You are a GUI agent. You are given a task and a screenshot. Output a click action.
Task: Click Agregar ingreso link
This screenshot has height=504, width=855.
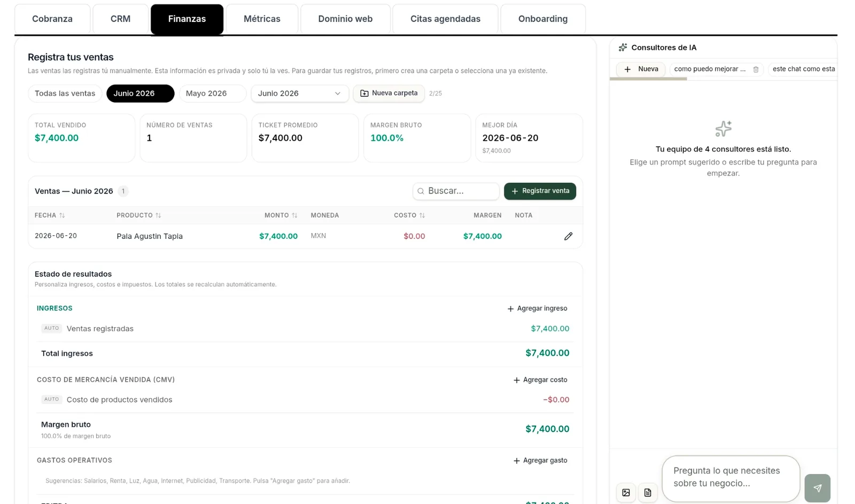(x=537, y=308)
